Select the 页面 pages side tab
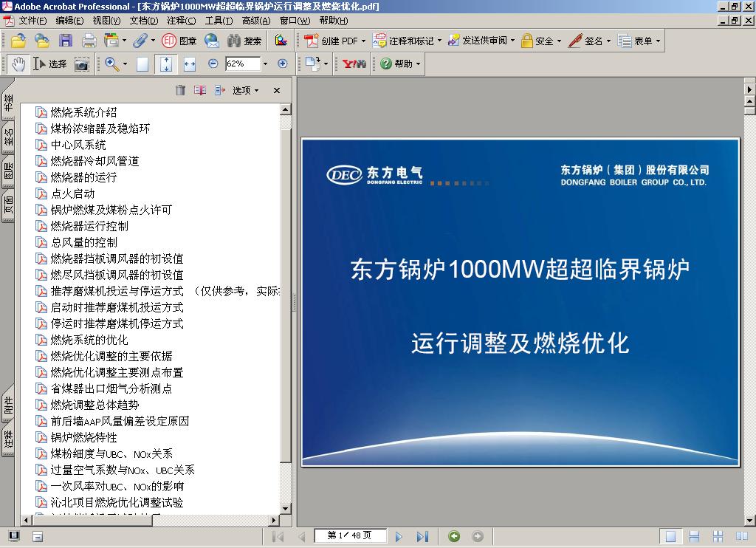Screen dimensions: 756x548 click(8, 205)
